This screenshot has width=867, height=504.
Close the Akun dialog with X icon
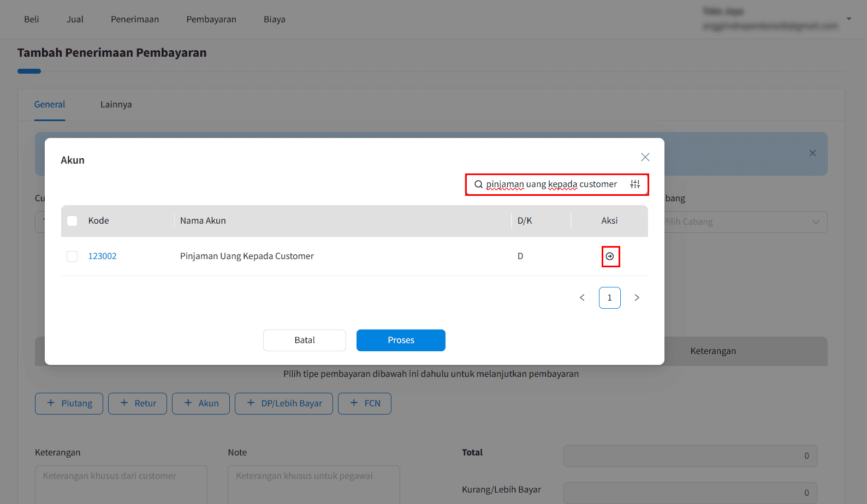click(645, 157)
